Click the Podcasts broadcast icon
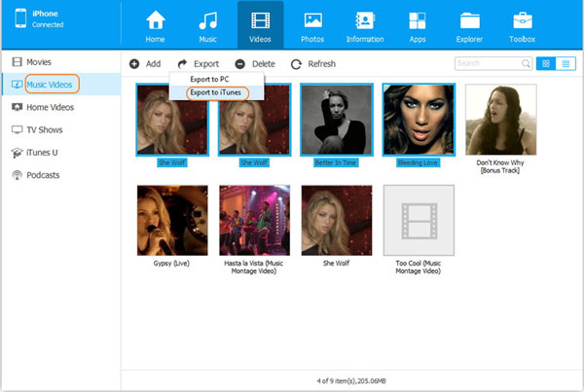The height and width of the screenshot is (392, 584). [17, 175]
